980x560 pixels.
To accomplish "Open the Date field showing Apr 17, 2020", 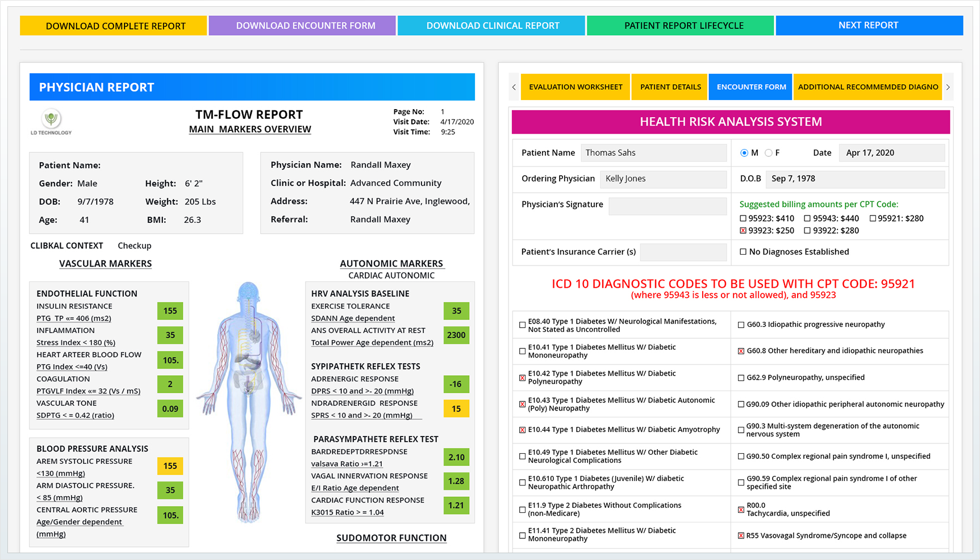I will (891, 153).
